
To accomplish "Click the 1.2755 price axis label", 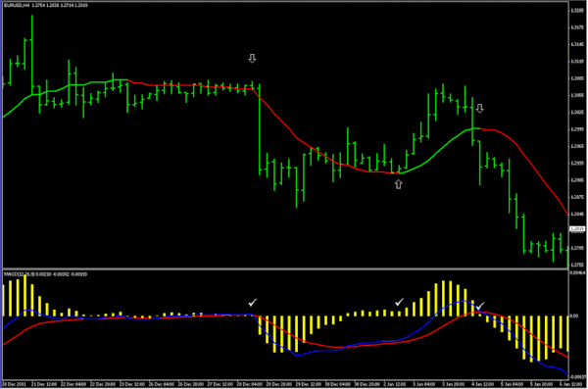I will point(576,265).
